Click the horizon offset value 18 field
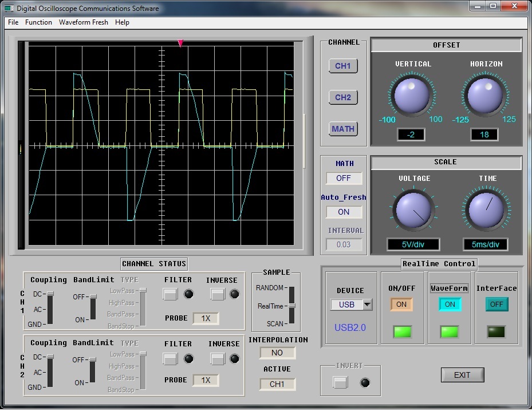The image size is (532, 411). [484, 135]
